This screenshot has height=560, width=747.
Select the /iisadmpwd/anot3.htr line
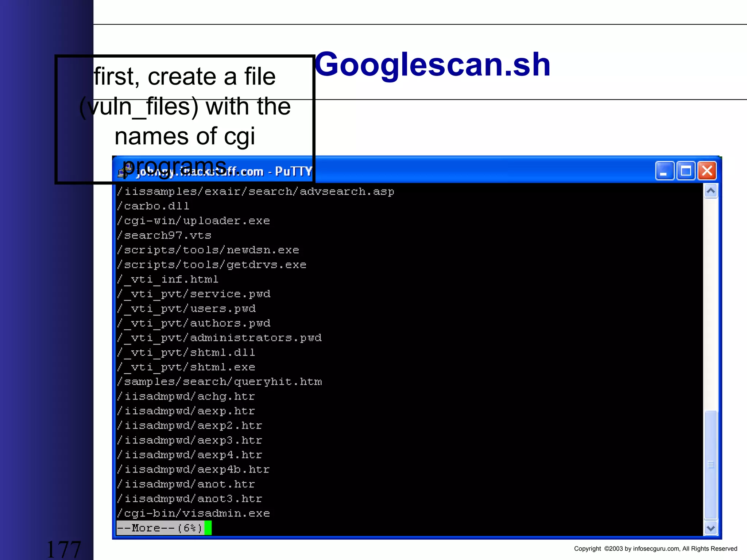point(190,499)
